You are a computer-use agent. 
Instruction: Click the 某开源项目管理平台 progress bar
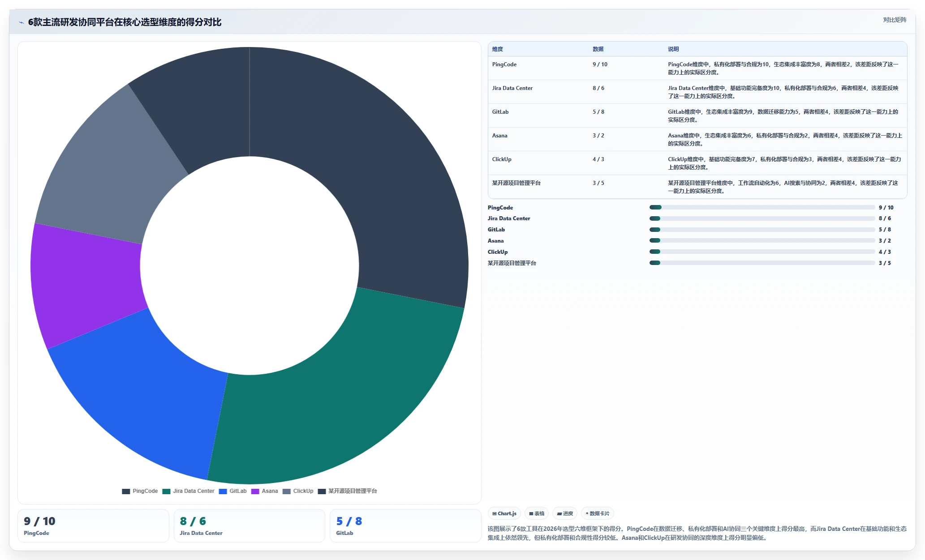click(762, 263)
